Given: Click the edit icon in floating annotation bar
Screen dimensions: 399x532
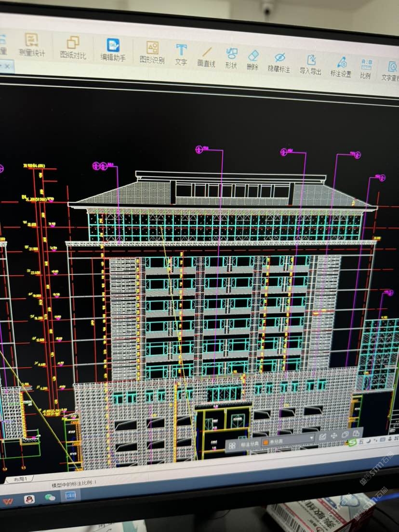Looking at the screenshot, I should point(322,437).
